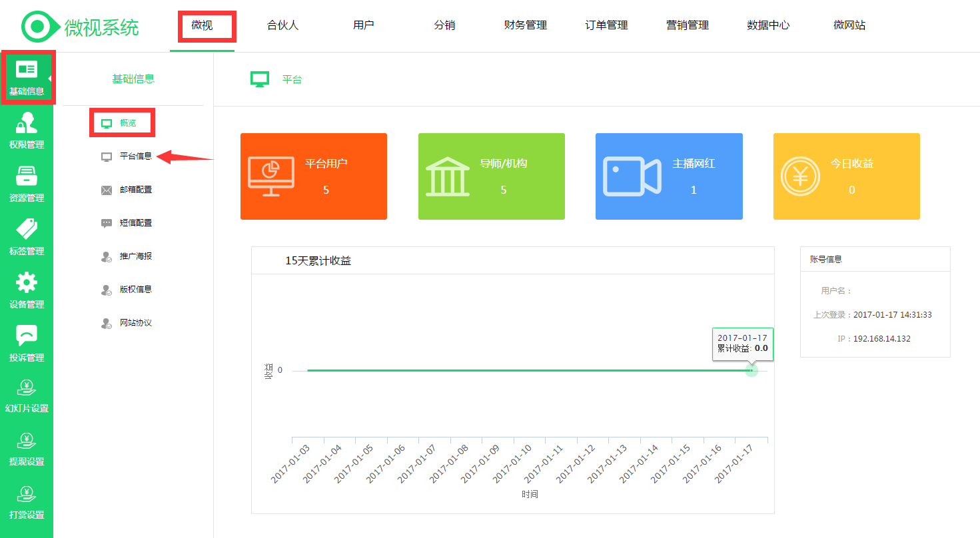Click the video camera icon on 主播网红 card
980x538 pixels.
click(632, 176)
